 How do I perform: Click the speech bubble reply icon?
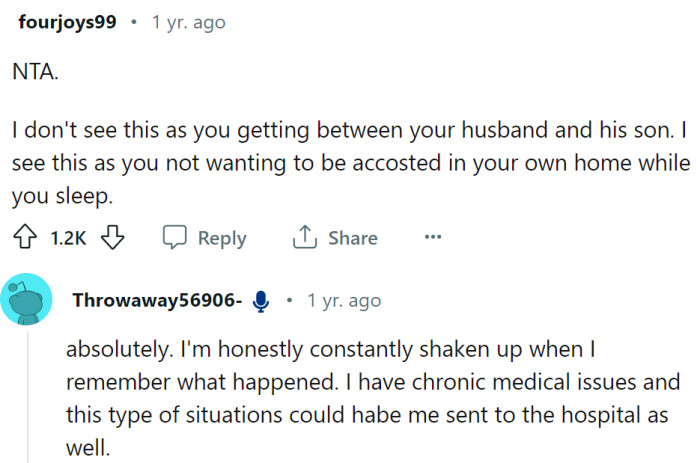coord(175,238)
